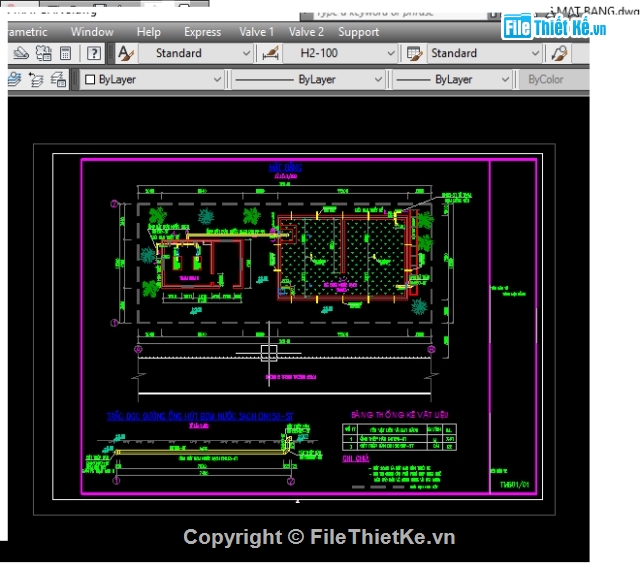Open the Window menu
The width and height of the screenshot is (640, 566).
(92, 32)
